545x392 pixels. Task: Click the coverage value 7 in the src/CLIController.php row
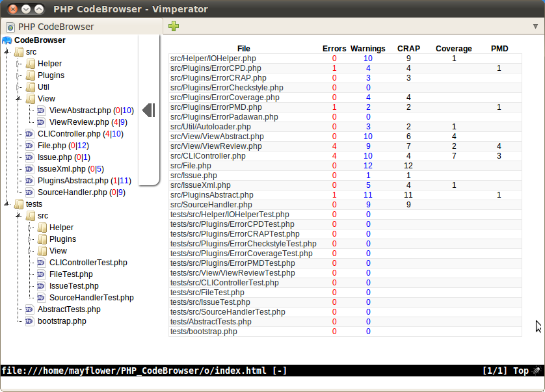coord(454,156)
